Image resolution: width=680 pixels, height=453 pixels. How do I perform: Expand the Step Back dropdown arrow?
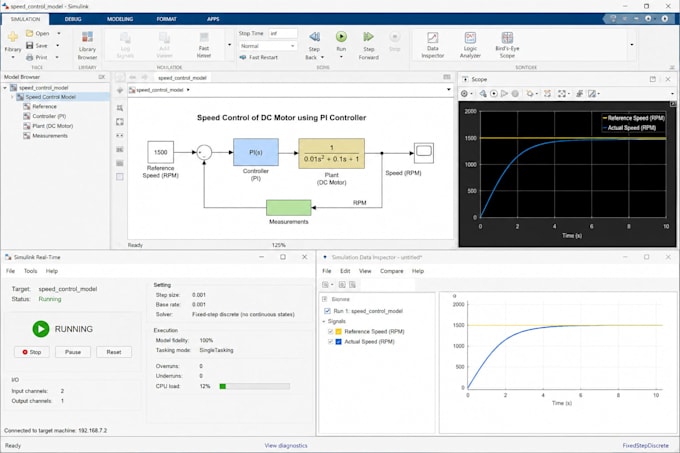[322, 57]
